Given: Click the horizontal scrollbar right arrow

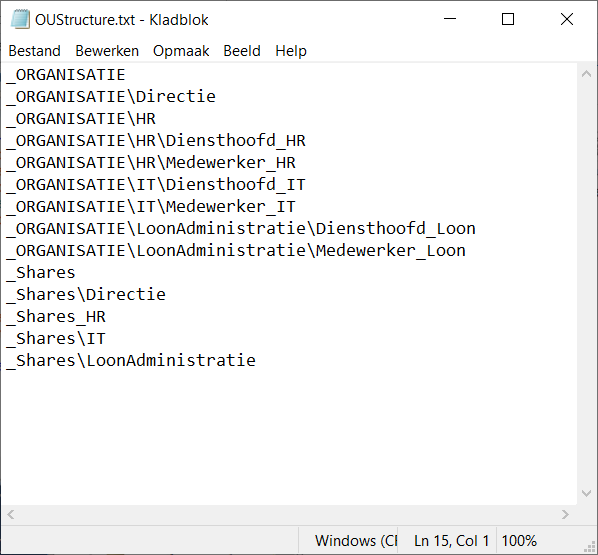Looking at the screenshot, I should click(x=566, y=515).
